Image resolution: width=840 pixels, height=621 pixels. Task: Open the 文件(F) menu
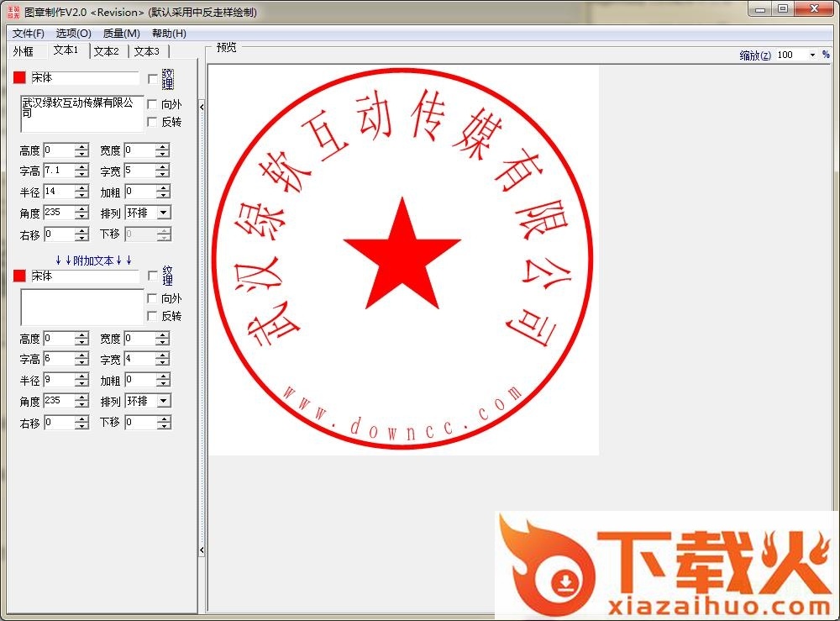point(28,34)
